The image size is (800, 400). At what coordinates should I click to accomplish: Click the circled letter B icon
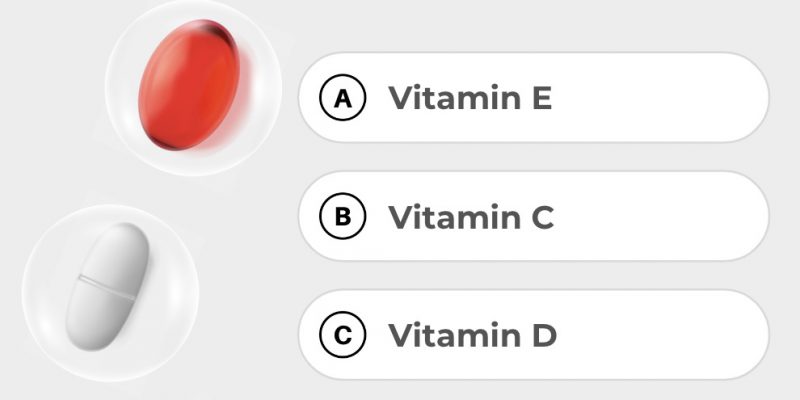343,217
